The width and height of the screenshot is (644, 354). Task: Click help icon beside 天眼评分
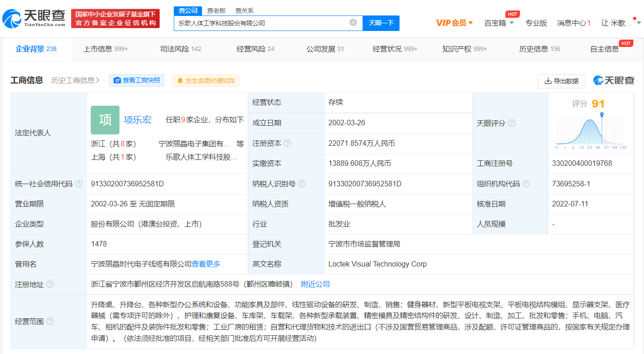tap(512, 123)
